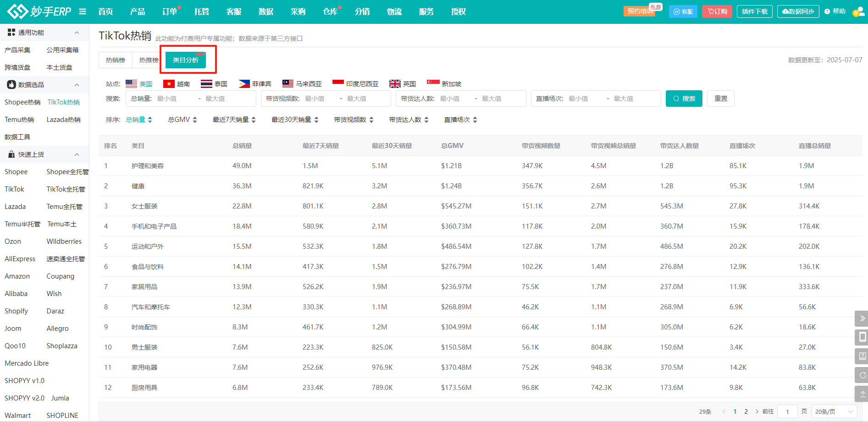Open the user avatar in top-right

pyautogui.click(x=858, y=11)
